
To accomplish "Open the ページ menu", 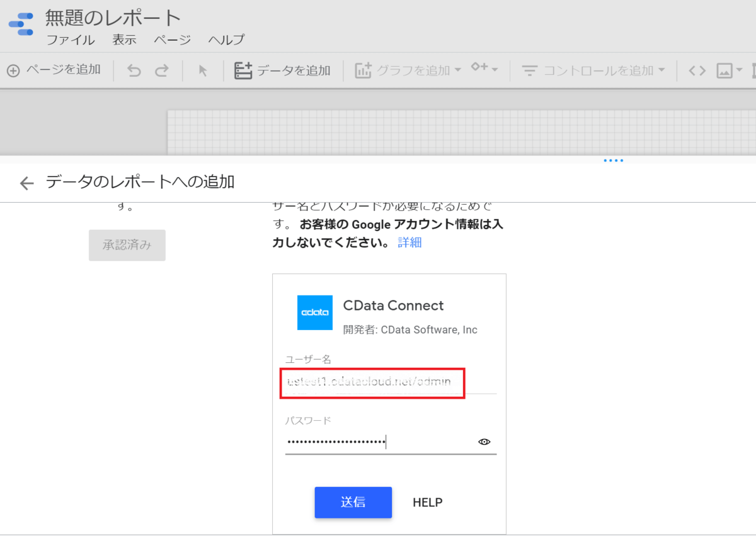I will [172, 40].
